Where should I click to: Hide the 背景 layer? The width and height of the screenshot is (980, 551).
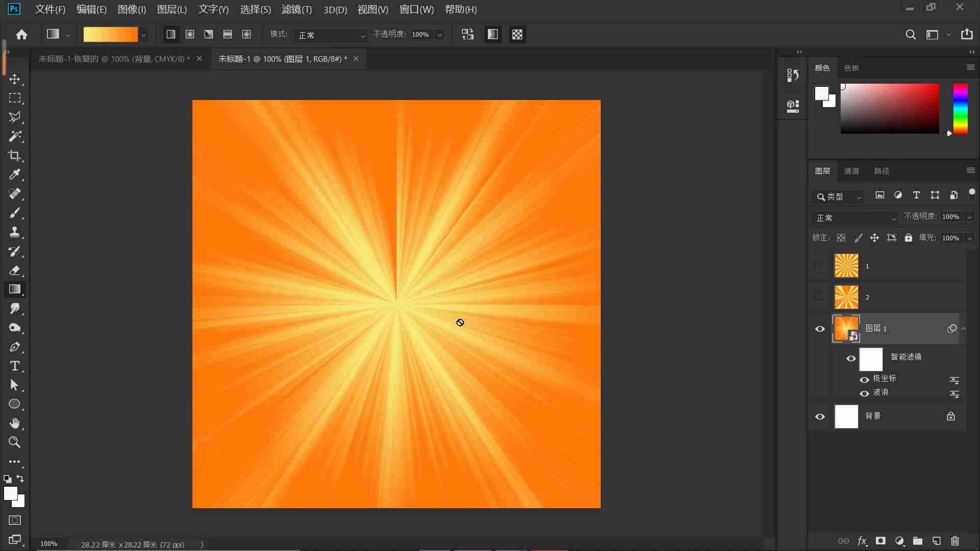click(820, 417)
